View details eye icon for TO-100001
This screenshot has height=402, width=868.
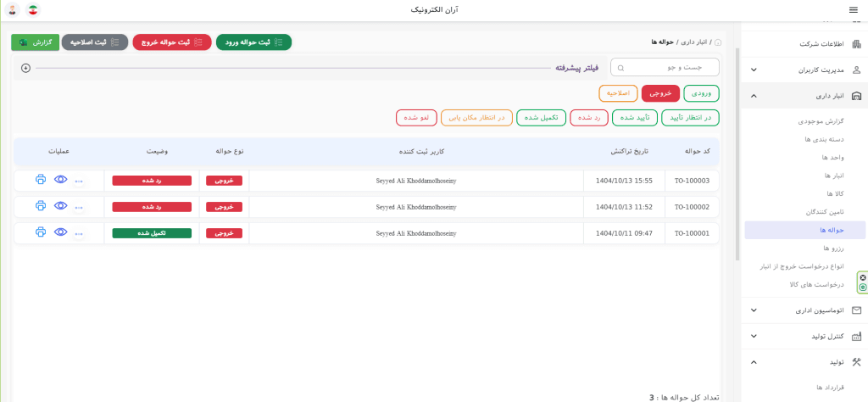[x=61, y=232]
